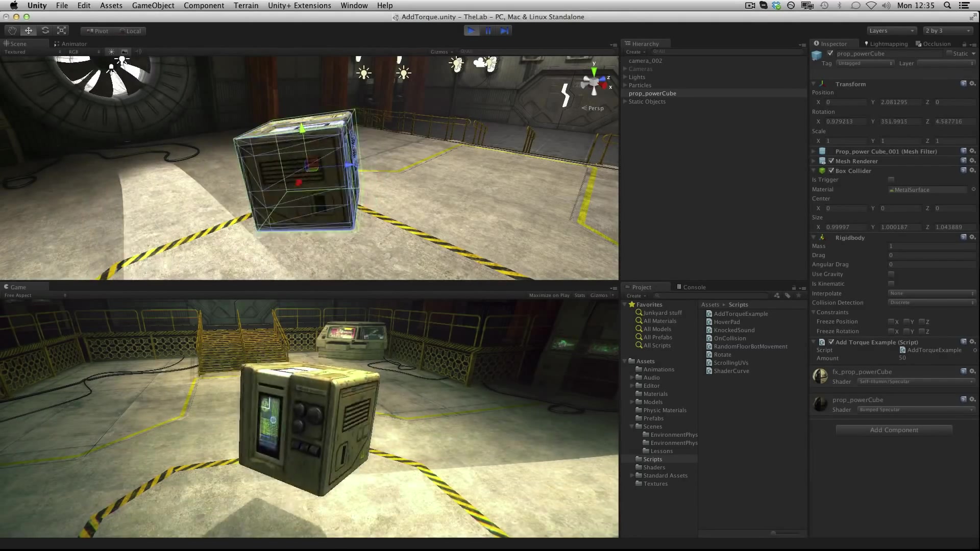Click the Add Component button
Screen dimensions: 980x551
(893, 430)
